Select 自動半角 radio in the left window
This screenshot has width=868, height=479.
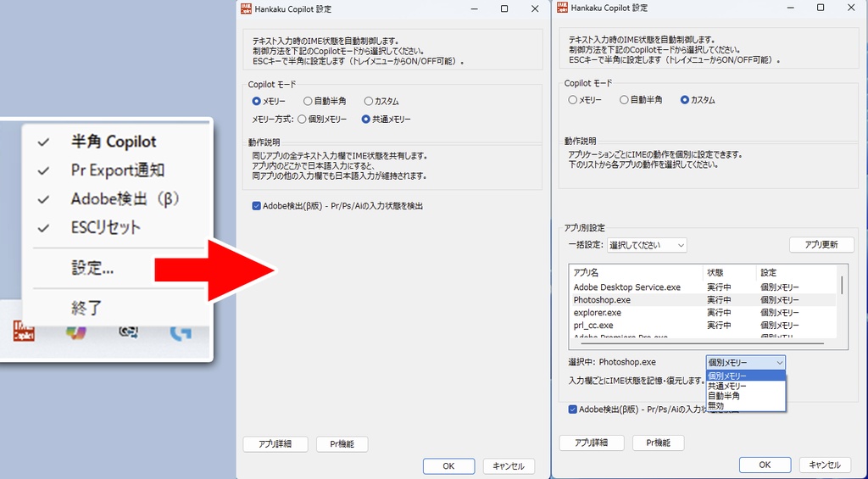point(325,102)
